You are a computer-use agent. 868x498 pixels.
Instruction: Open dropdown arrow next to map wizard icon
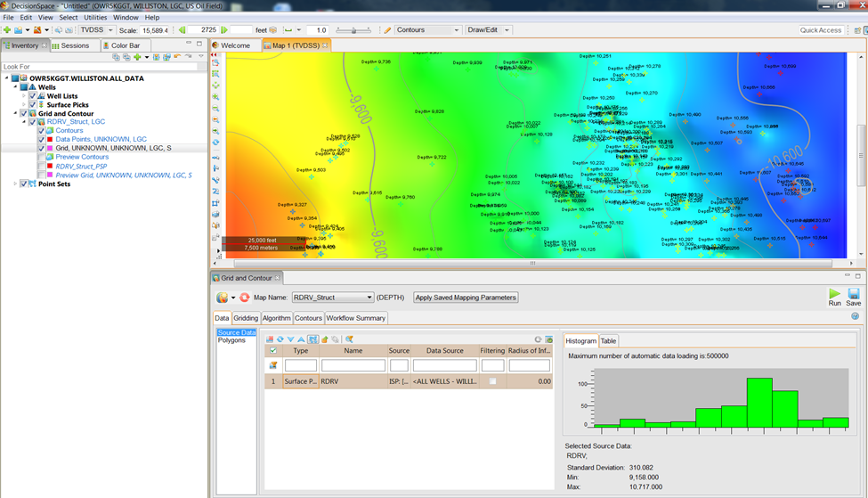(x=233, y=298)
